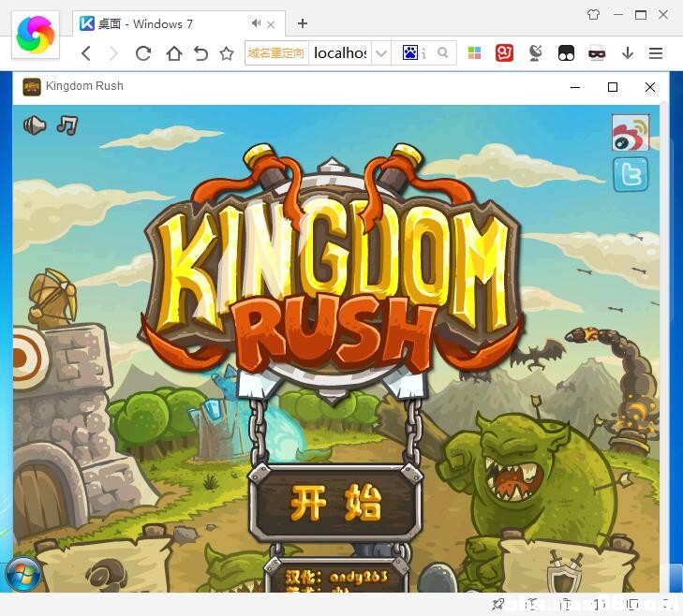
Task: Click the rocket accelerator icon in status bar
Action: point(497,604)
